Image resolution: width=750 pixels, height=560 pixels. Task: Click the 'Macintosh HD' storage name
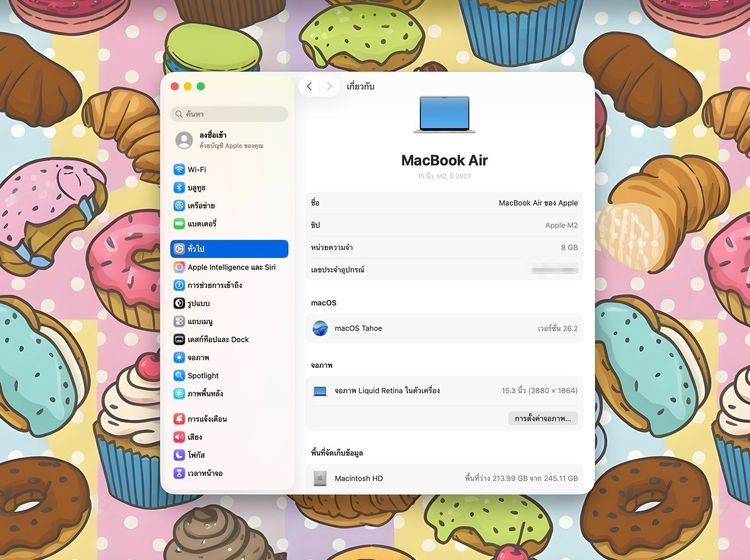[x=359, y=478]
